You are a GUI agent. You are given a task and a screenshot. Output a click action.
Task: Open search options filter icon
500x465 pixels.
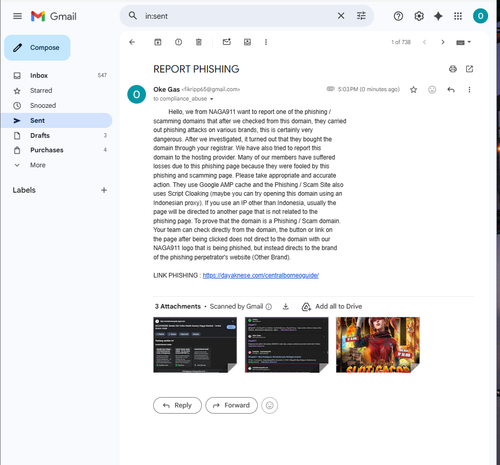coord(361,16)
